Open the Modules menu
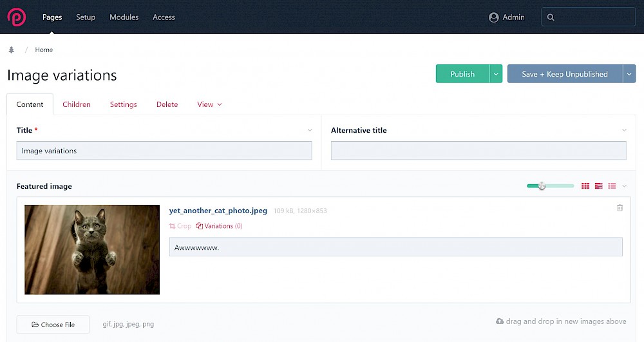 pos(124,17)
